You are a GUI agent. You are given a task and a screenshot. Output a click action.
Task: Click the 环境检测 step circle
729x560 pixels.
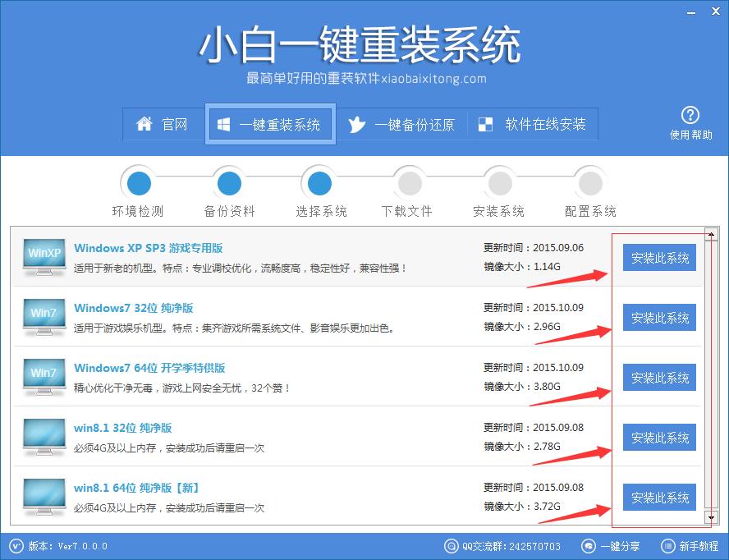[139, 183]
